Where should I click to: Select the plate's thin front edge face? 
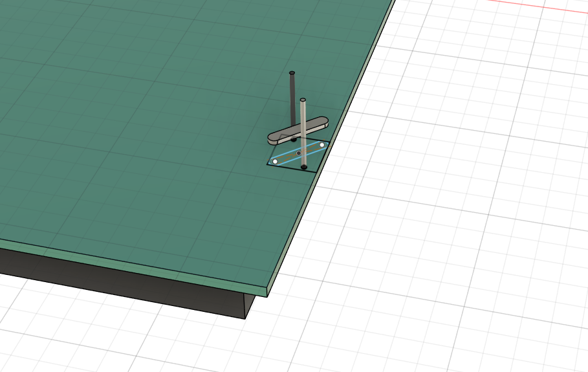[x=129, y=263]
